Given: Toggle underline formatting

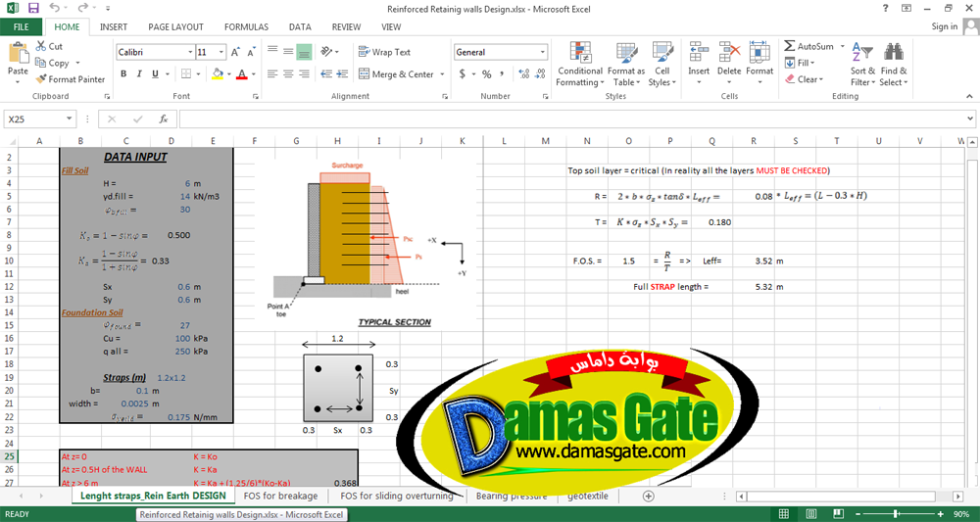Looking at the screenshot, I should pos(155,73).
